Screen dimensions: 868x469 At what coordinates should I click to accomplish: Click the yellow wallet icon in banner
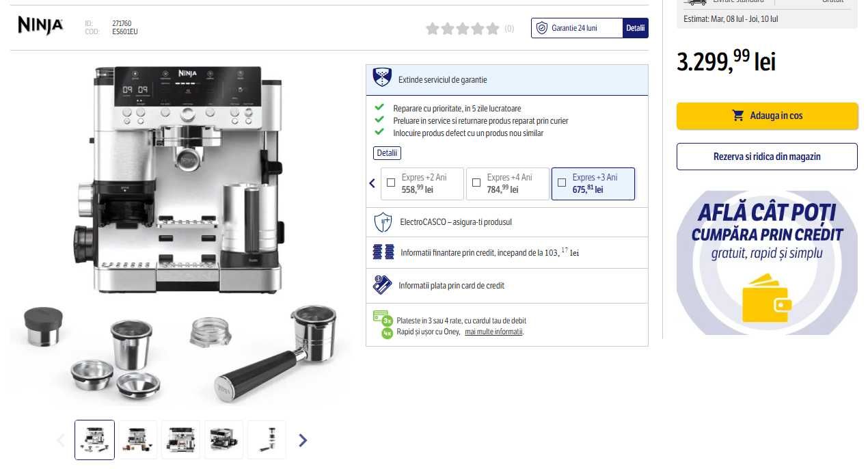point(767,297)
